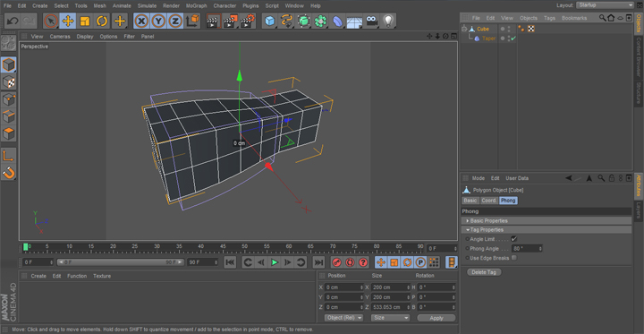Image resolution: width=644 pixels, height=334 pixels.
Task: Toggle the Snap magnet icon
Action: 9,173
